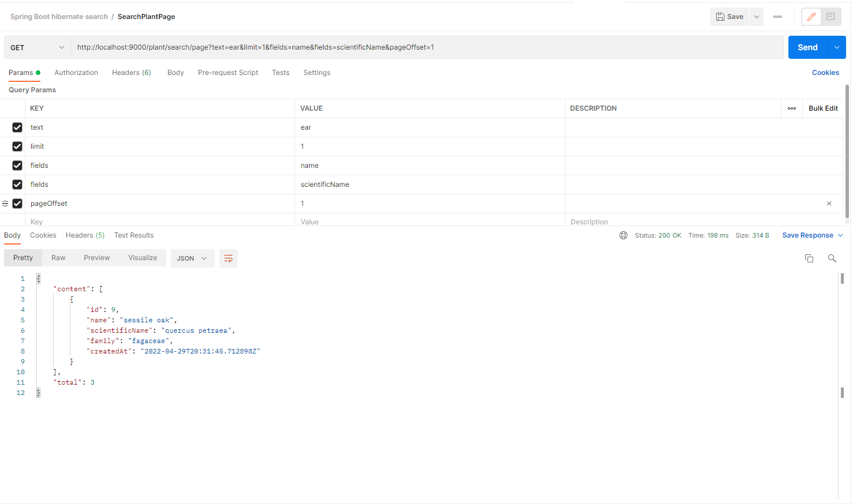The width and height of the screenshot is (853, 504).
Task: Grab the drag handle on the pageOffset row
Action: 5,204
